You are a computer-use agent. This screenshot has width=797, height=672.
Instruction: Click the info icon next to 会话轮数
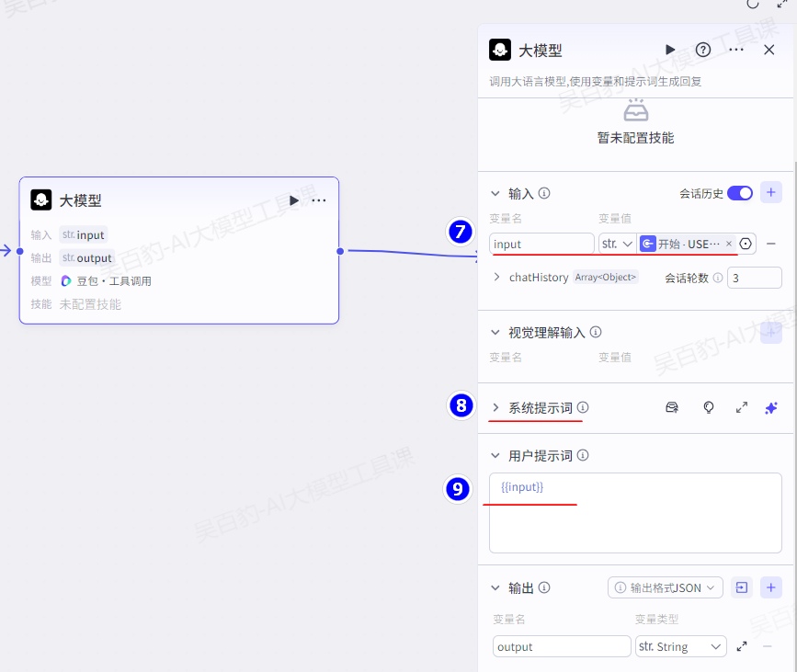tap(718, 278)
